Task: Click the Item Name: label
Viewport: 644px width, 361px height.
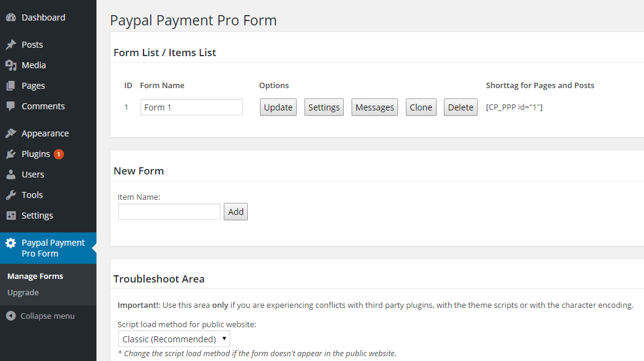Action: 139,197
